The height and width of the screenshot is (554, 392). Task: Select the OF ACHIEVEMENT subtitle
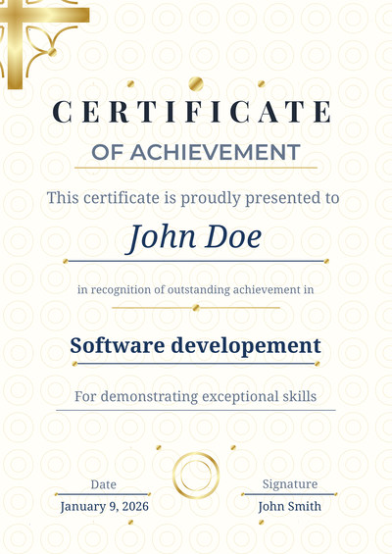click(x=196, y=152)
